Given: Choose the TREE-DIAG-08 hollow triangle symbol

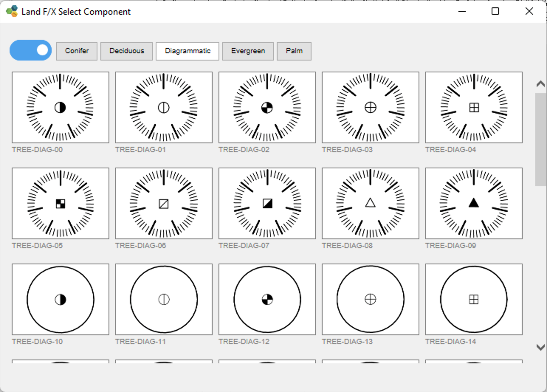Looking at the screenshot, I should pyautogui.click(x=371, y=203).
